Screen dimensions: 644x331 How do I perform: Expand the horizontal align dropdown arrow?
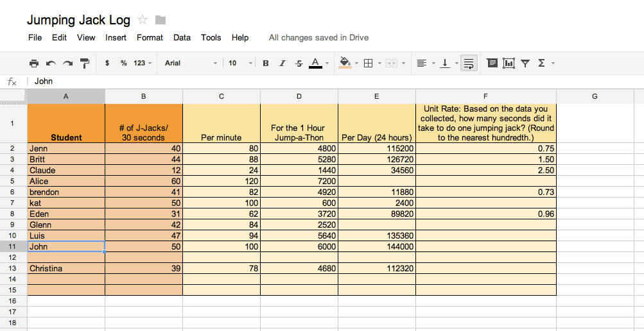pos(433,63)
